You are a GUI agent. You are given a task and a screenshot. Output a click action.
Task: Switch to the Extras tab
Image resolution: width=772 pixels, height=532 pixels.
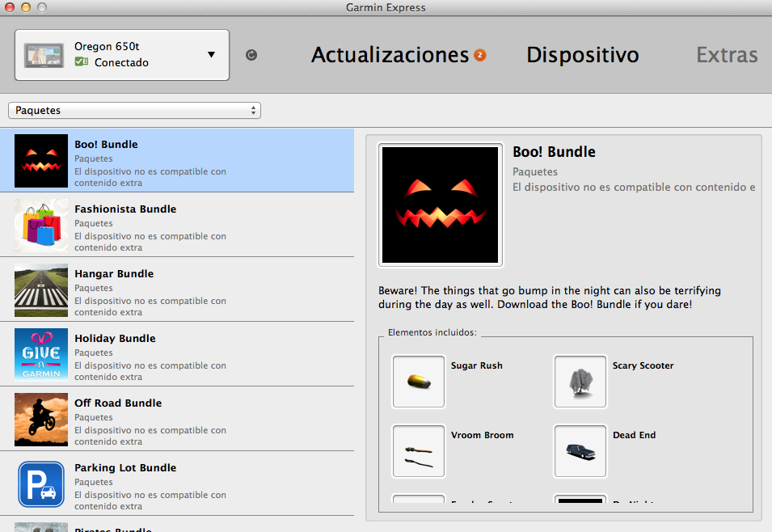(727, 55)
